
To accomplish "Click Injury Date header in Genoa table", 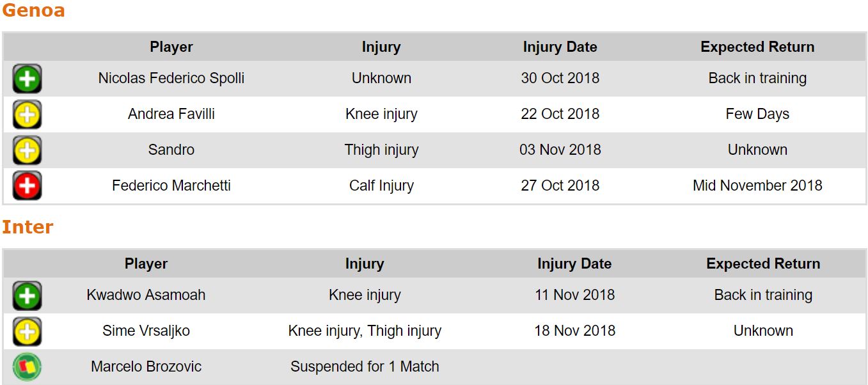I will click(x=560, y=47).
